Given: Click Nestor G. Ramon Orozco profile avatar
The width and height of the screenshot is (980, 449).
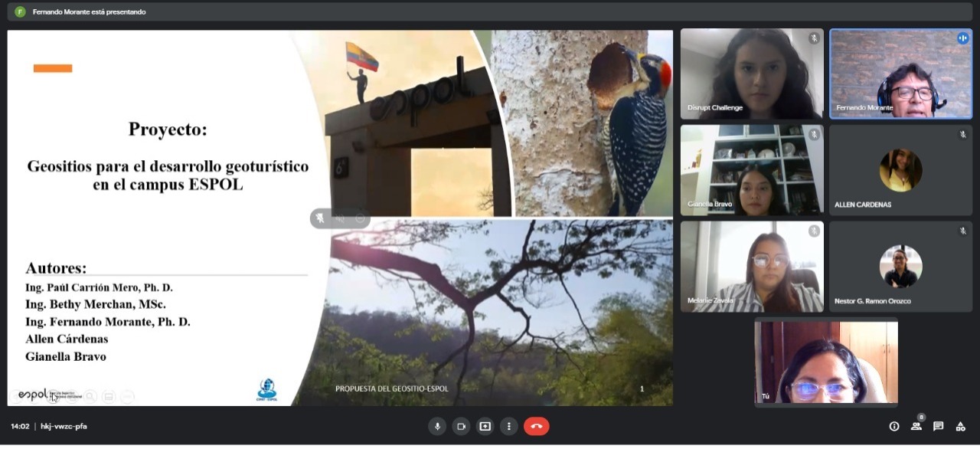Looking at the screenshot, I should pos(900,266).
